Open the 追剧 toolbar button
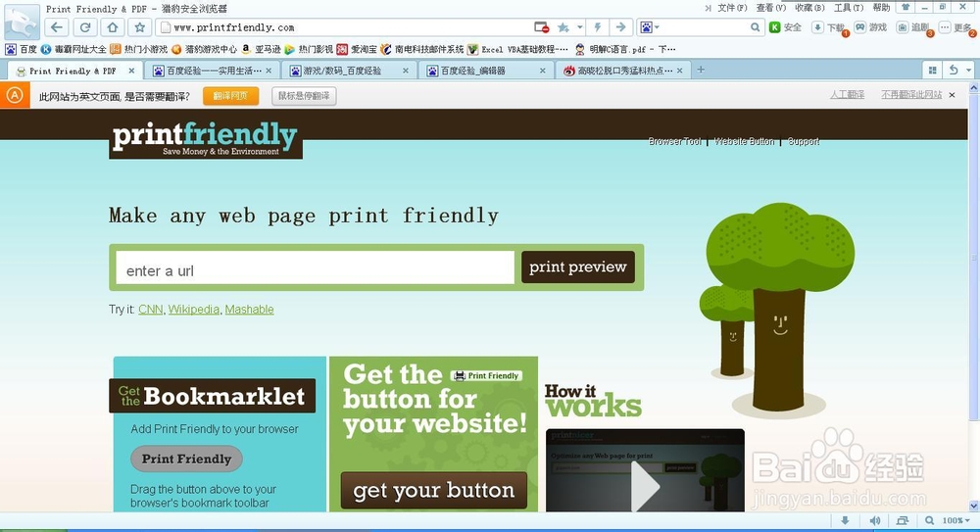This screenshot has width=980, height=532. (913, 27)
